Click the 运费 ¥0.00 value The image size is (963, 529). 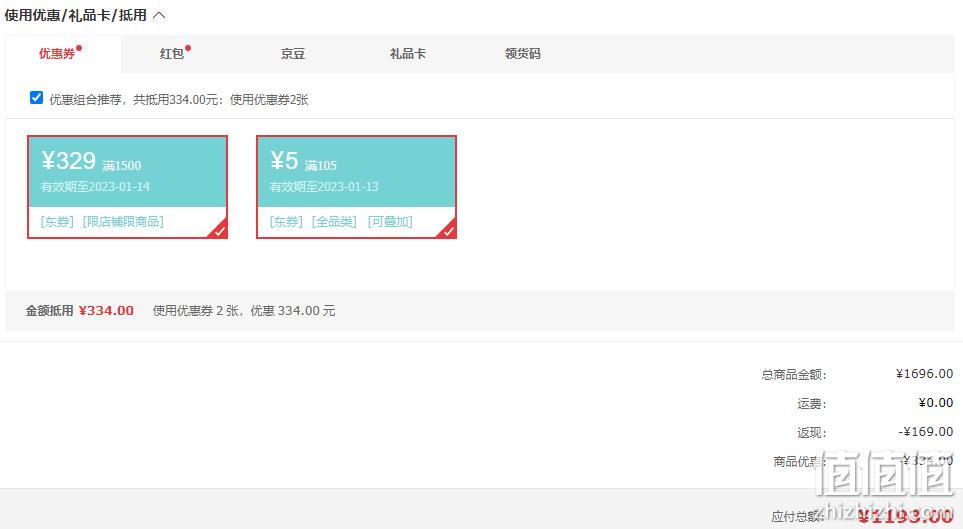point(936,402)
